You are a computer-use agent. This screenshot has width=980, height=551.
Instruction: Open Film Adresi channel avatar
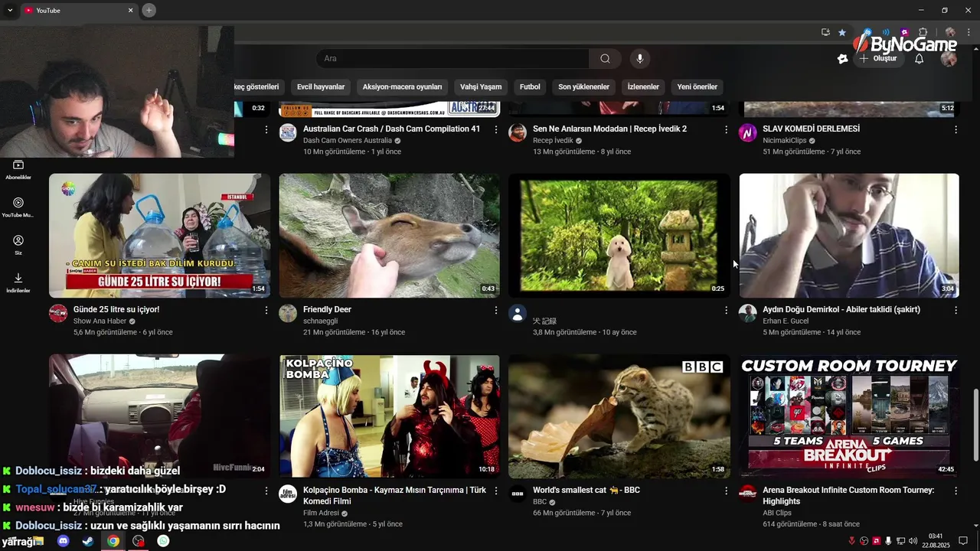288,494
